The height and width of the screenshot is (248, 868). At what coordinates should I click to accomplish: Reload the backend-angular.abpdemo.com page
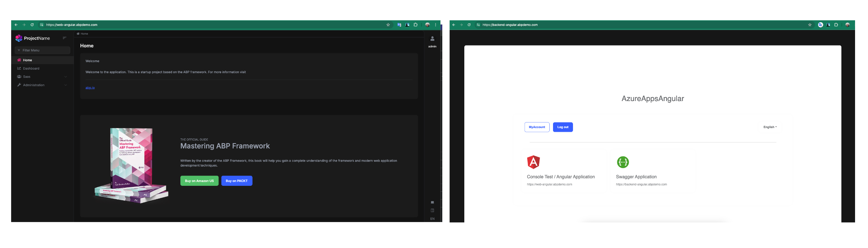469,25
